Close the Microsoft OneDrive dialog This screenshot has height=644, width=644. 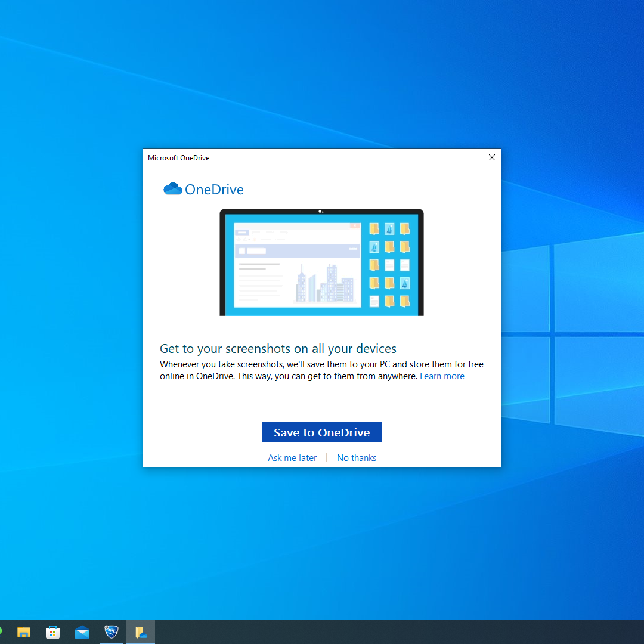(x=491, y=157)
